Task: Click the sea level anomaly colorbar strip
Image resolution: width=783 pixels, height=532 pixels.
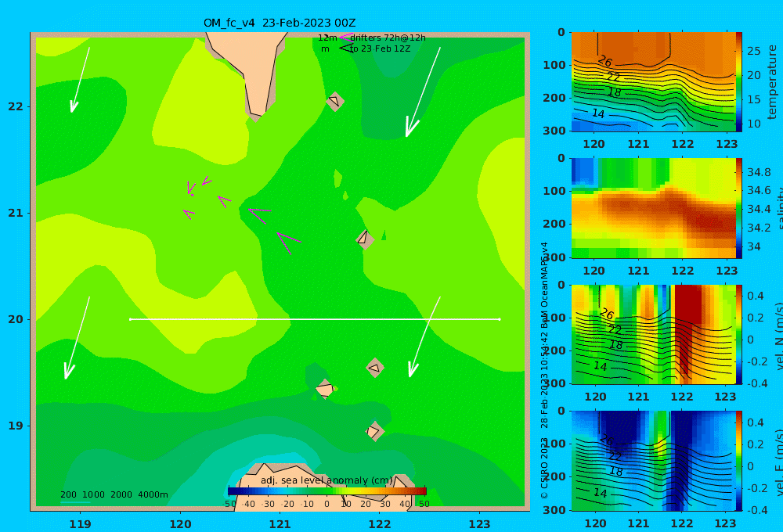Action: click(327, 491)
